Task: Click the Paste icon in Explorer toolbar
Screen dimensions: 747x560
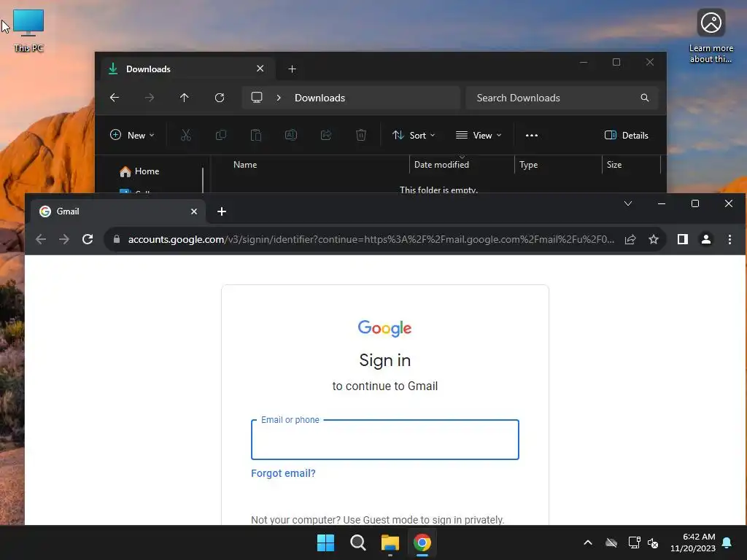Action: [256, 135]
